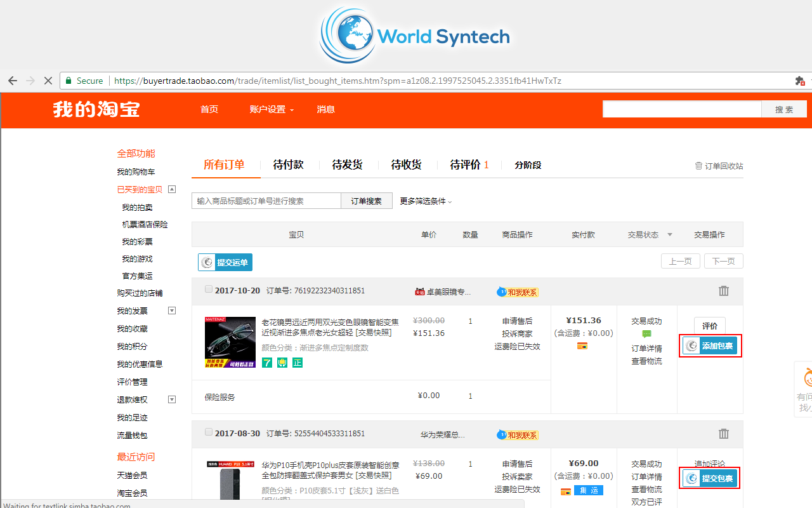Click the 正 authenticity badge icon
Viewport: 812px width, 508px height.
point(297,362)
